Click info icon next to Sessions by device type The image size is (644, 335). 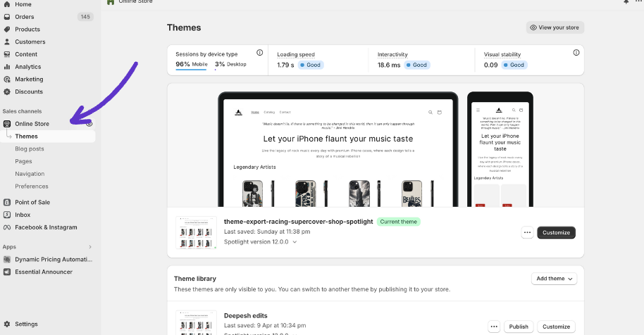[259, 53]
